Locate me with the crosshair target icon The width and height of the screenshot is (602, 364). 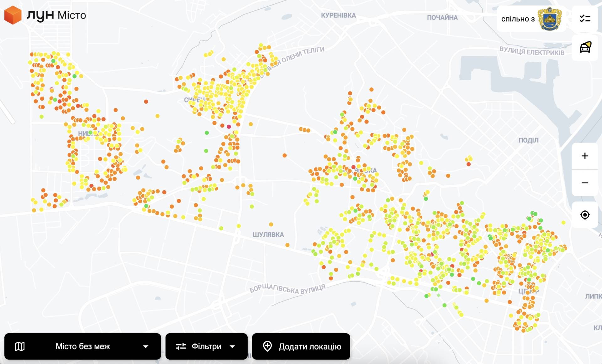coord(585,215)
